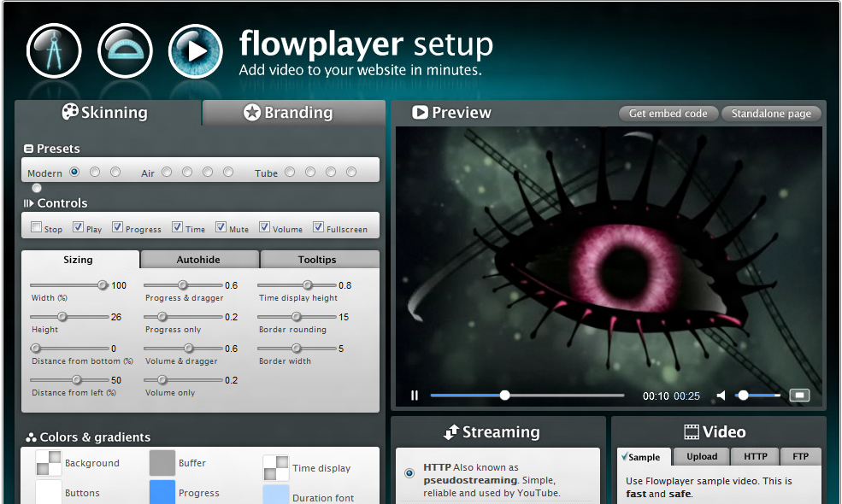Viewport: 842px width, 504px height.
Task: Click the Streaming arrows icon
Action: pyautogui.click(x=451, y=432)
